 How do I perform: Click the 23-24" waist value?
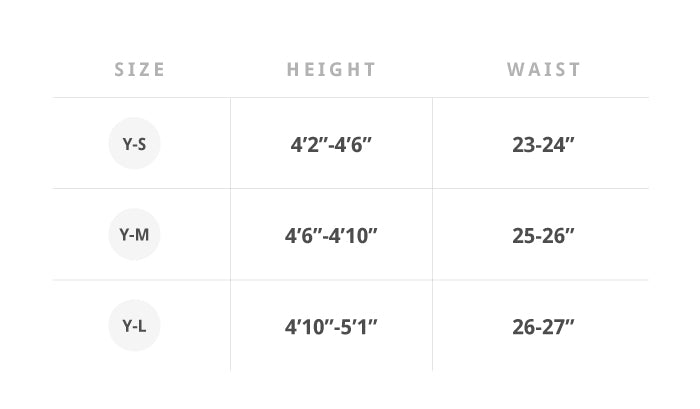click(543, 145)
